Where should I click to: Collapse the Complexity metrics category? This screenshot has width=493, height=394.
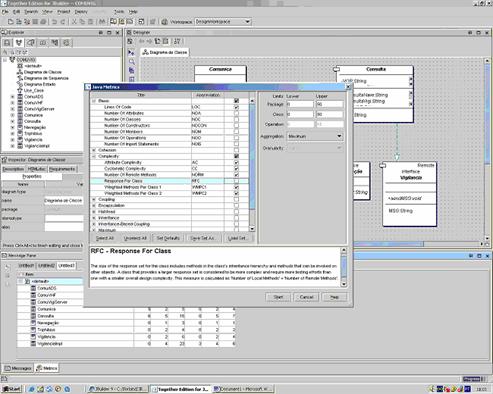[94, 156]
